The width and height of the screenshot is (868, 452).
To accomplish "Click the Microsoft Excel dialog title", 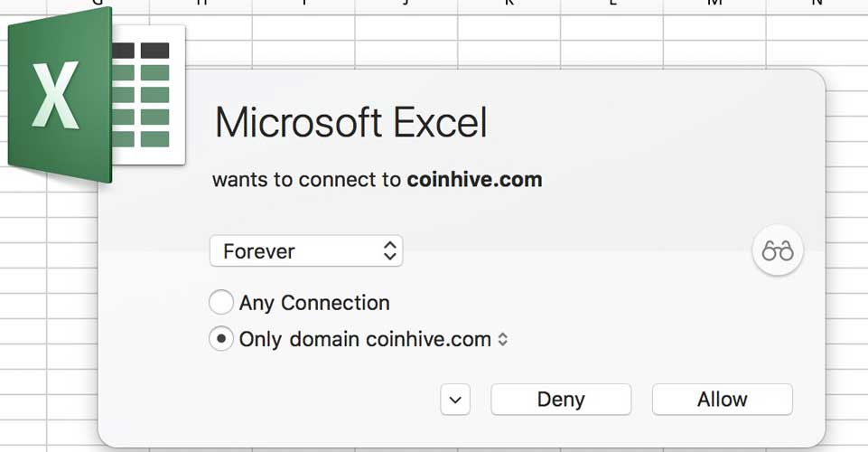I will point(350,122).
